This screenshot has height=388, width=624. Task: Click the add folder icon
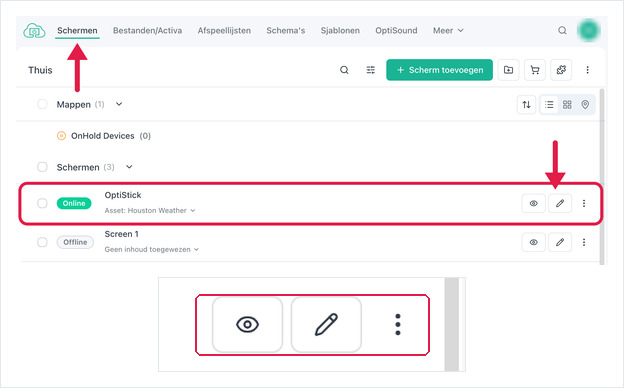pyautogui.click(x=508, y=70)
